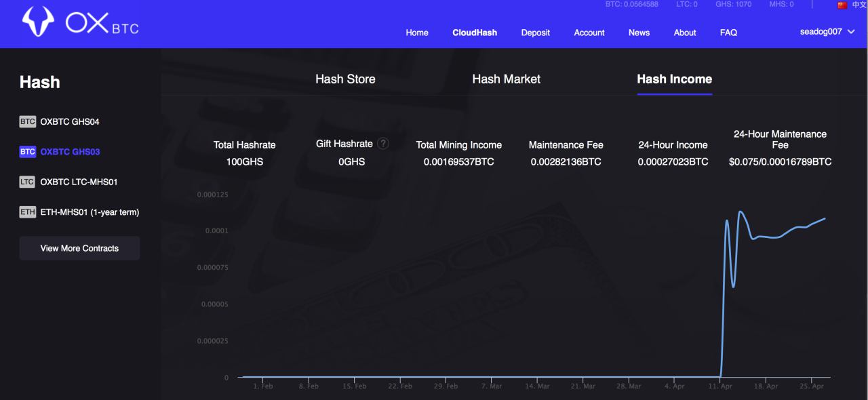This screenshot has width=868, height=400.
Task: Click the GHS: 1070 value in header
Action: [734, 4]
